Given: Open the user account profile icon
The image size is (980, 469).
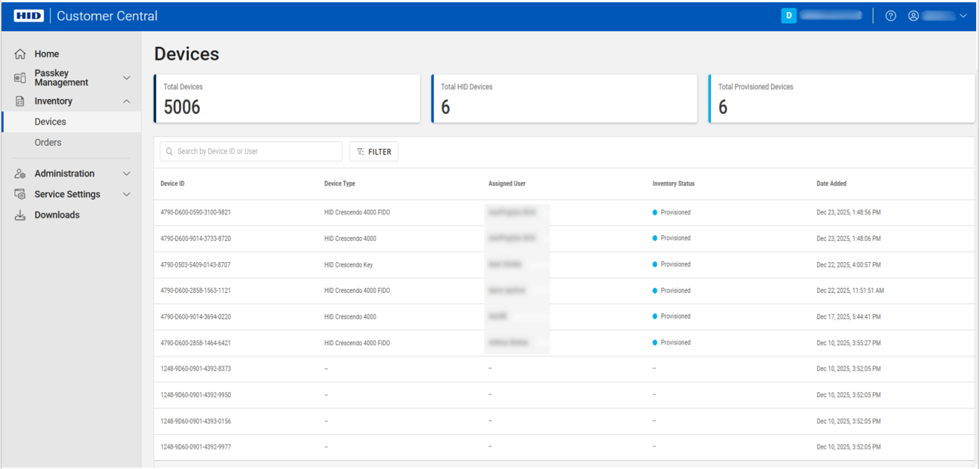Looking at the screenshot, I should pos(913,16).
